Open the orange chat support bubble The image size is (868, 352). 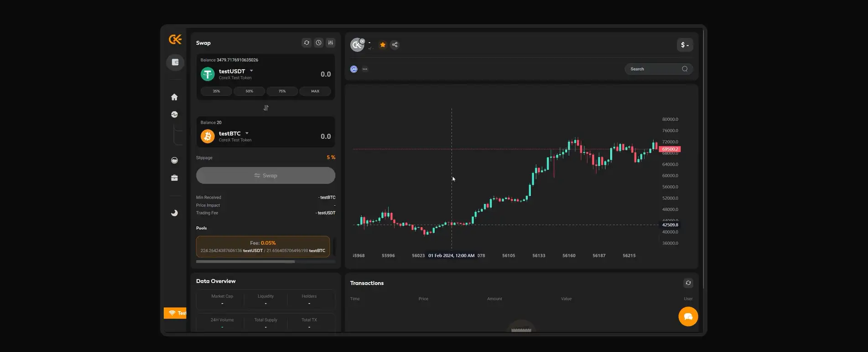point(688,316)
